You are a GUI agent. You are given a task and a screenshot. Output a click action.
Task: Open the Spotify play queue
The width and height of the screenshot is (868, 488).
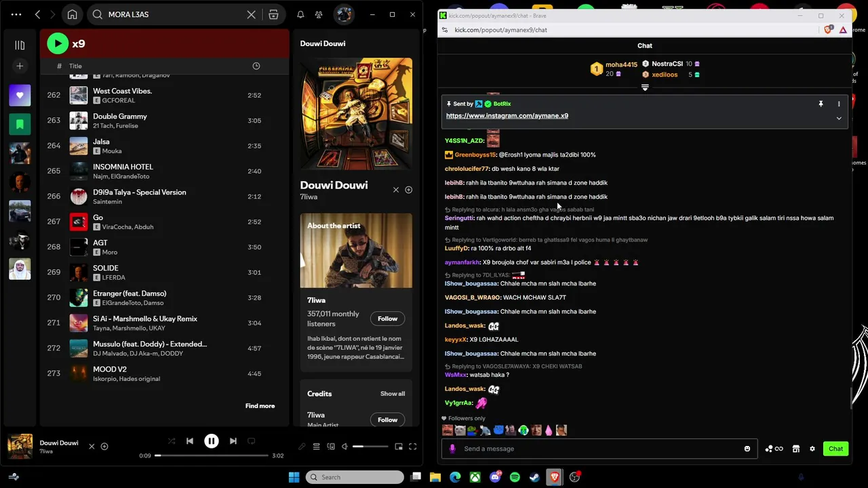tap(316, 447)
